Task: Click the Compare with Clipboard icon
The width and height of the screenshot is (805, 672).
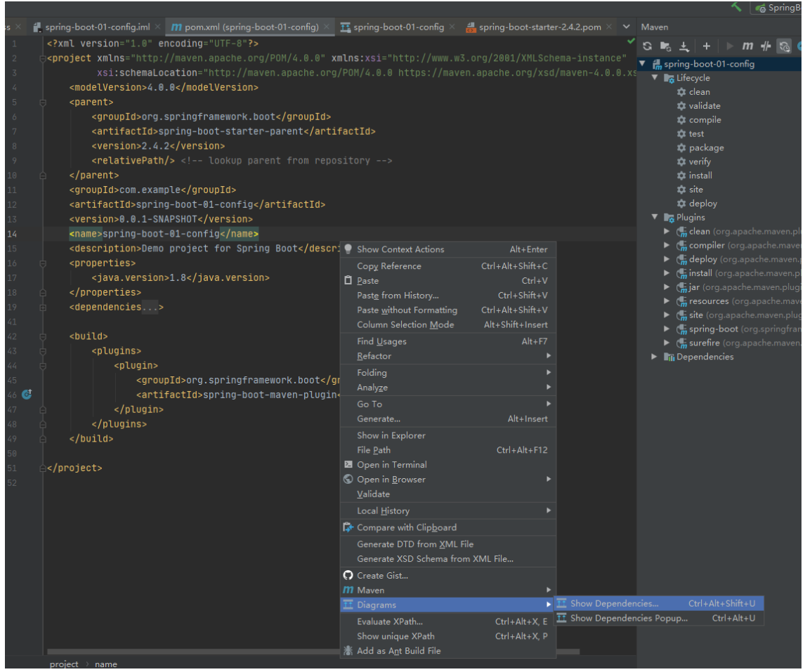Action: 348,527
